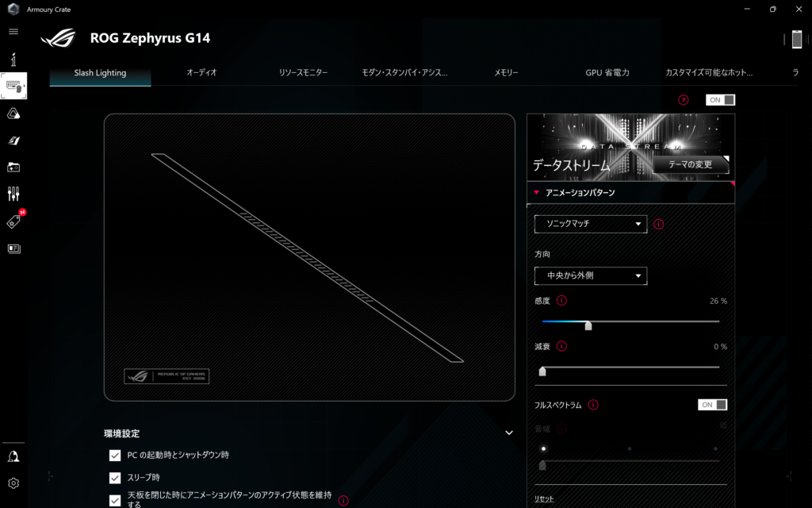Viewport: 812px width, 508px height.
Task: Click the 減衰 slider handle
Action: 542,371
